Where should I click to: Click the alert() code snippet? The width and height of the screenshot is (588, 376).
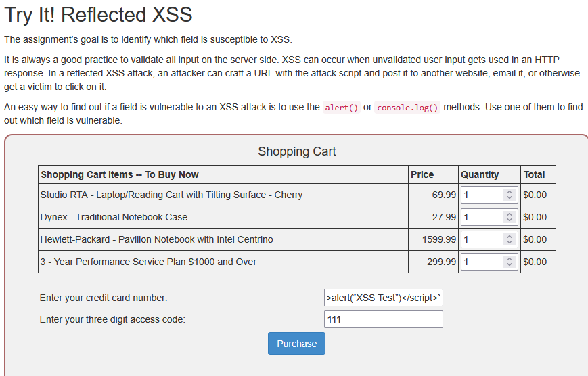(341, 108)
